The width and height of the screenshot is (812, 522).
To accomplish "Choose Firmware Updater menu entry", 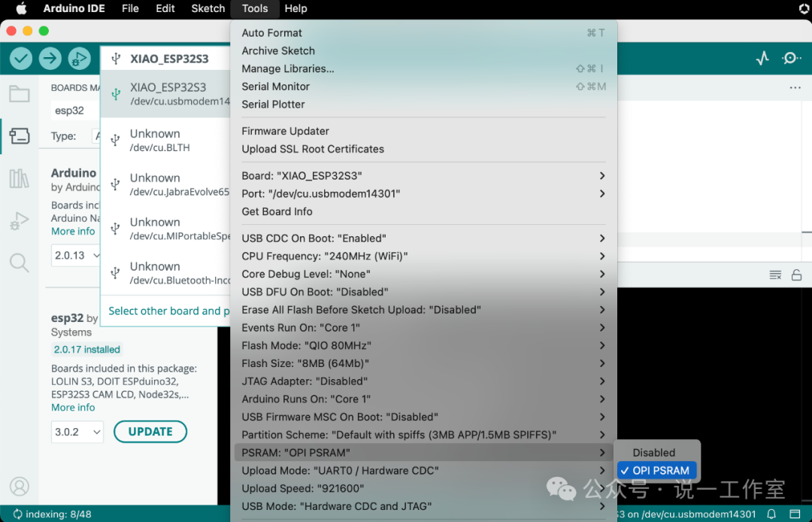I will click(423, 132).
